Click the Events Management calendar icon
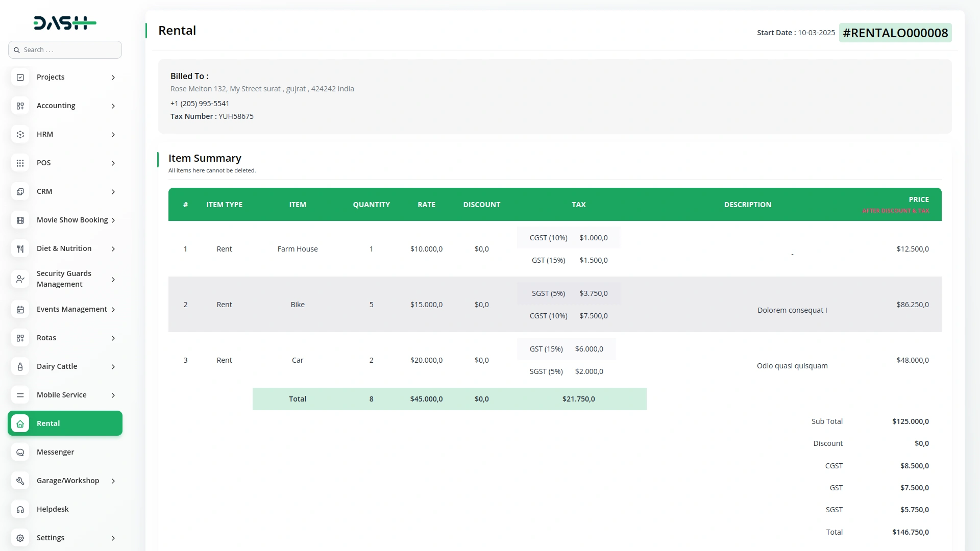Screen dimensions: 980x551 [x=20, y=310]
